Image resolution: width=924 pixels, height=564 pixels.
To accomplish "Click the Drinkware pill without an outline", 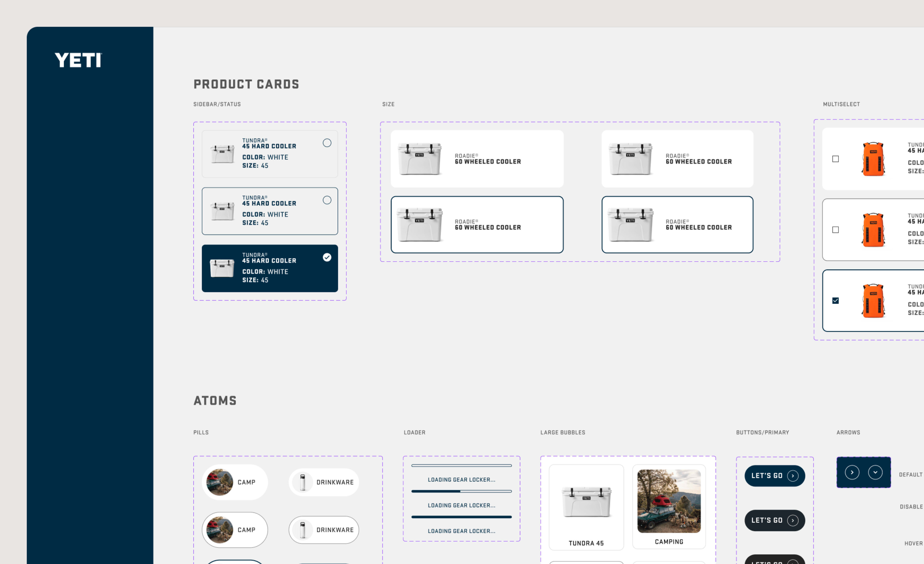I will (x=324, y=482).
